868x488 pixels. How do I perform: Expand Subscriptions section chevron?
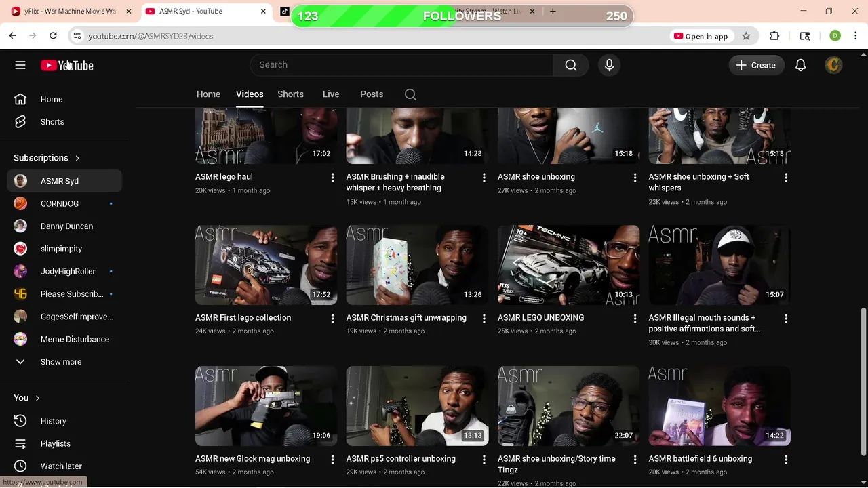(x=77, y=158)
